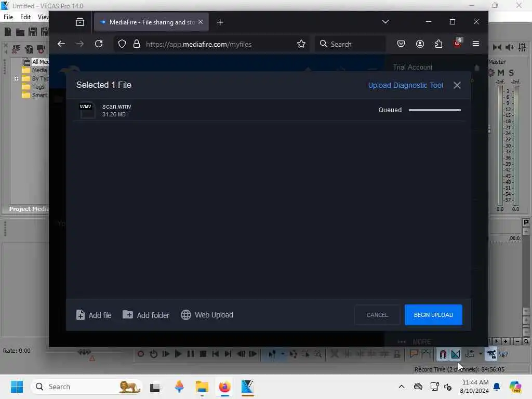This screenshot has height=399, width=532.
Task: Open Auto Ripple dropdown arrow
Action: pyautogui.click(x=481, y=354)
